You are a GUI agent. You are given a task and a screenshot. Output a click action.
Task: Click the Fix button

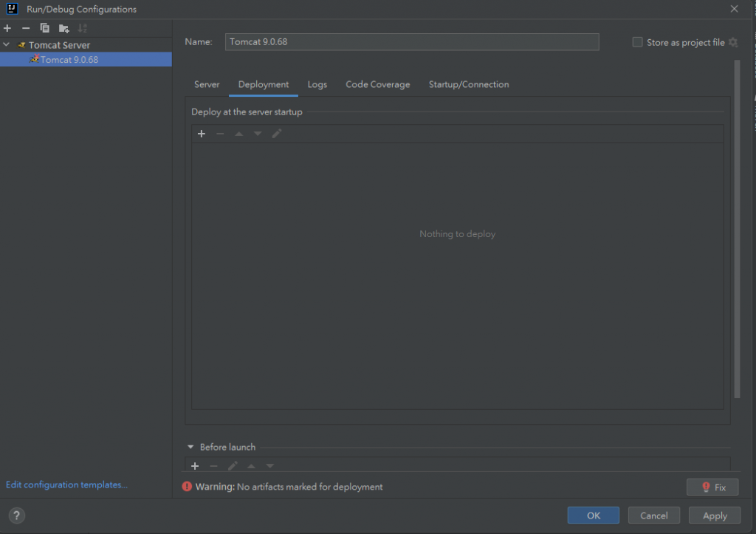pos(712,487)
